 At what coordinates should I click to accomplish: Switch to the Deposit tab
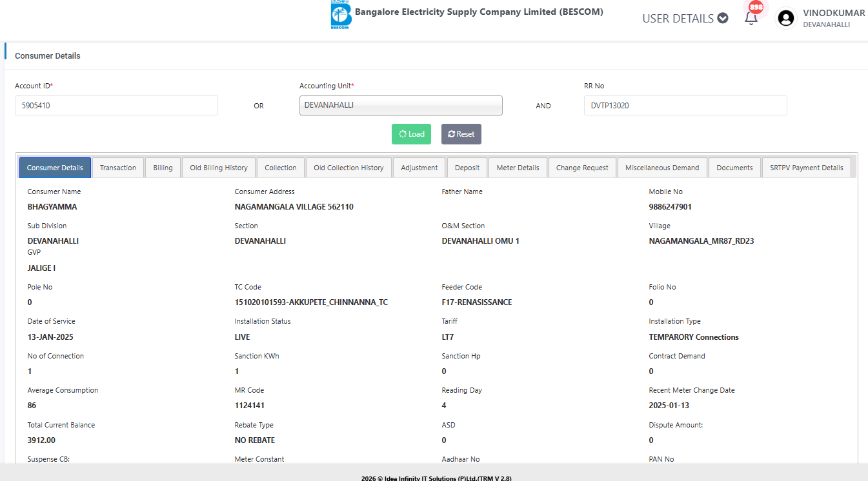click(467, 168)
